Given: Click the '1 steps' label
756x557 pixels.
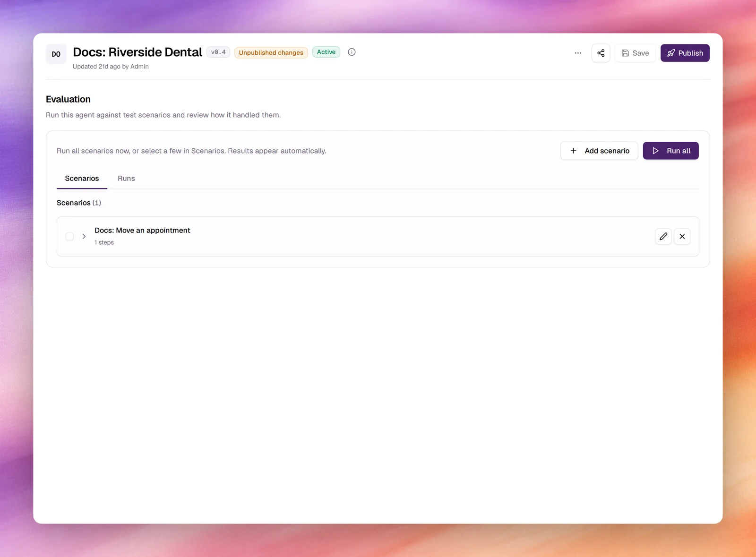Looking at the screenshot, I should 104,242.
